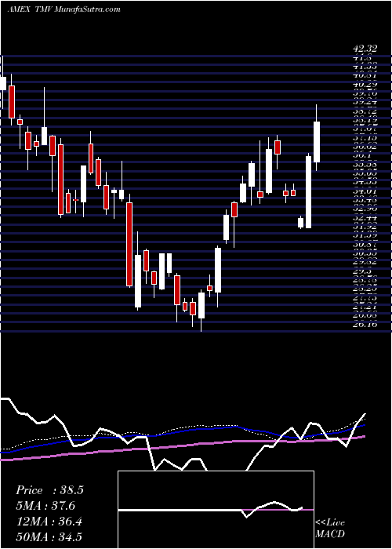392x549 pixels.
Task: Click the AMEX TMV MunafaSutra.com title text
Action: (x=64, y=9)
